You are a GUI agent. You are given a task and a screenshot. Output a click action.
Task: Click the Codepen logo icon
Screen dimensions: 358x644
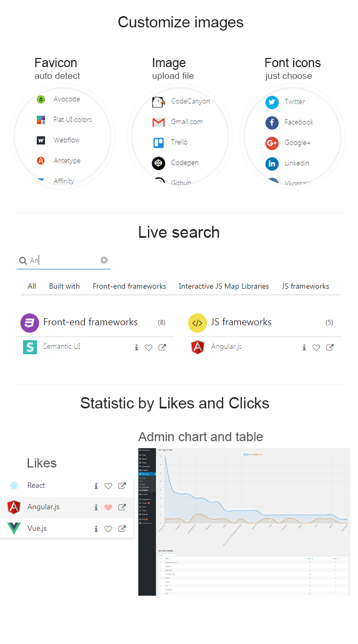point(158,163)
